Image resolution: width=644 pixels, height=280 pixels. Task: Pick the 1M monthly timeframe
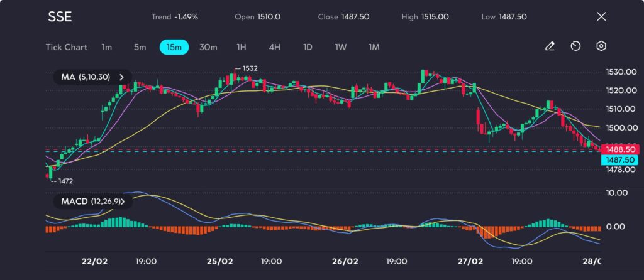[374, 47]
